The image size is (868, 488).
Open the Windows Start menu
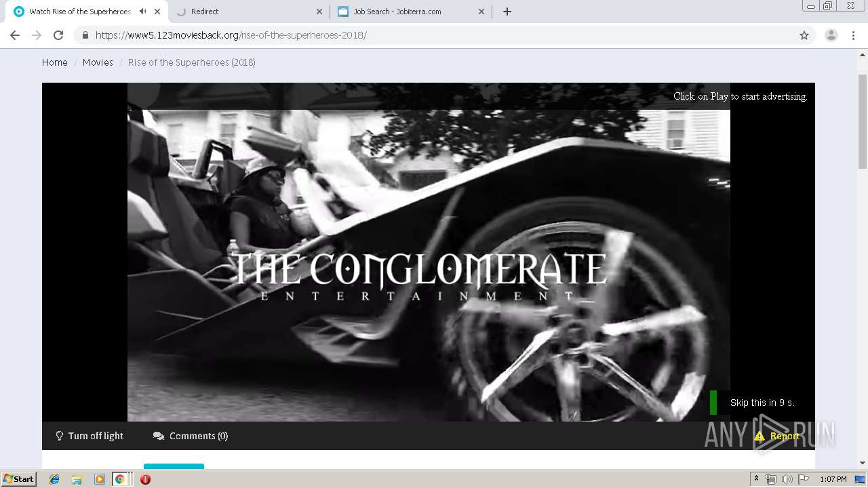tap(18, 479)
